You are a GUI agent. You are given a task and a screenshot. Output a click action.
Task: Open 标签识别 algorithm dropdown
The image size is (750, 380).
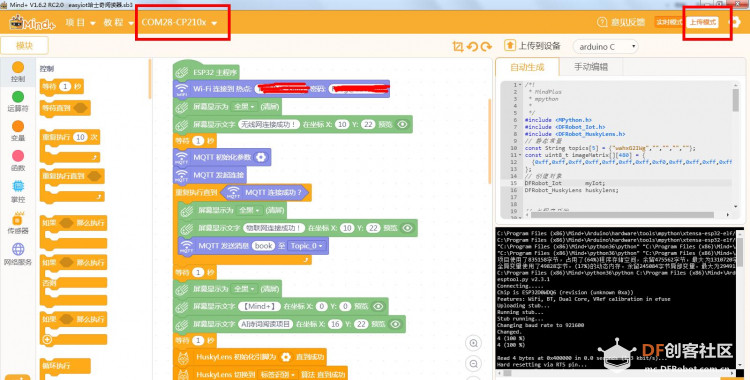[278, 374]
